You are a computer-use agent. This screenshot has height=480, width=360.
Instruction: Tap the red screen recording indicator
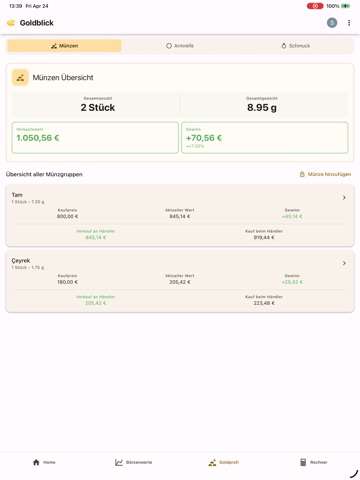pyautogui.click(x=315, y=6)
